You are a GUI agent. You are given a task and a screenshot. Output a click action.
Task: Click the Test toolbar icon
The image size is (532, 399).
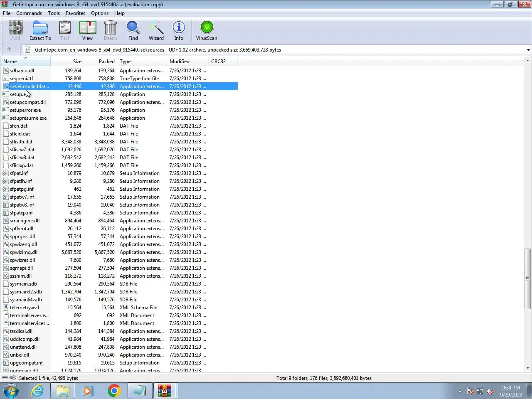click(x=65, y=30)
